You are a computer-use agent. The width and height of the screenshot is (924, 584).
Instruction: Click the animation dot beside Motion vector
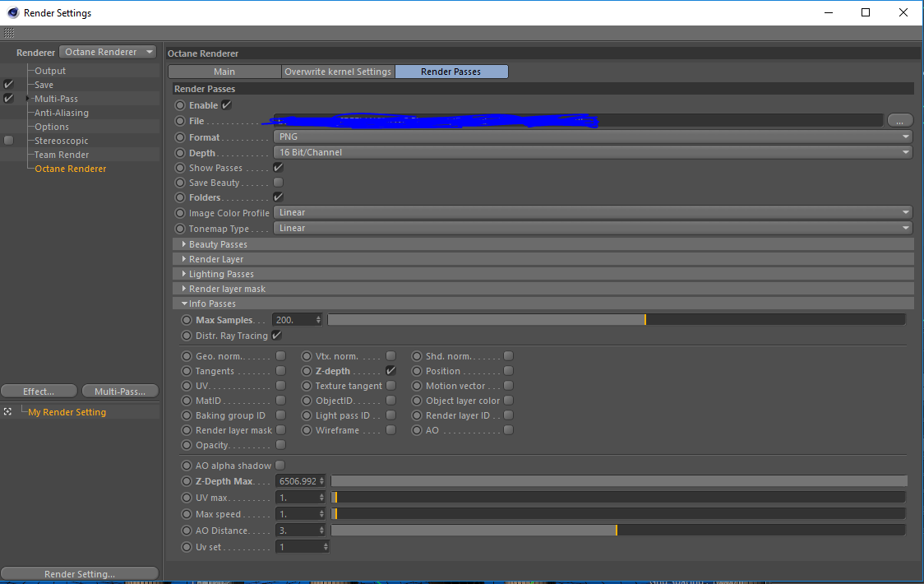[417, 386]
